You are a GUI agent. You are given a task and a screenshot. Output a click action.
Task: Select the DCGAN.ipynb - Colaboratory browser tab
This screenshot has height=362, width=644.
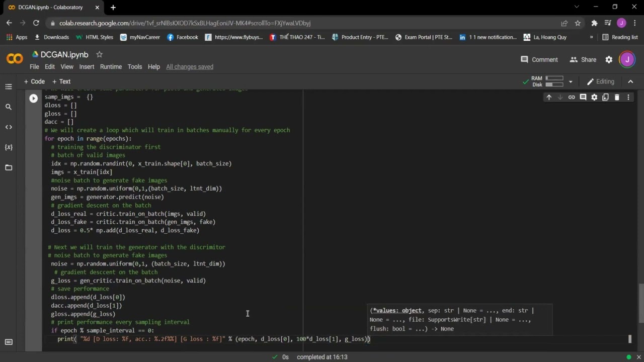(x=53, y=8)
